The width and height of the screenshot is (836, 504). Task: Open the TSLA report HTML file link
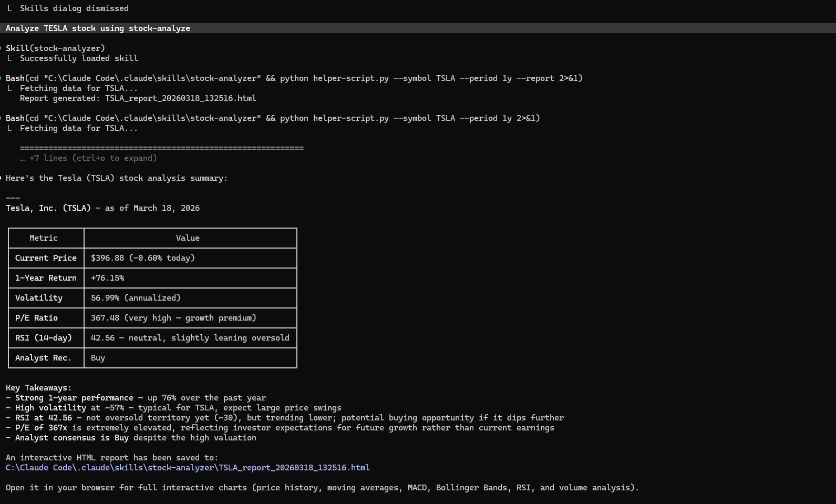click(188, 468)
